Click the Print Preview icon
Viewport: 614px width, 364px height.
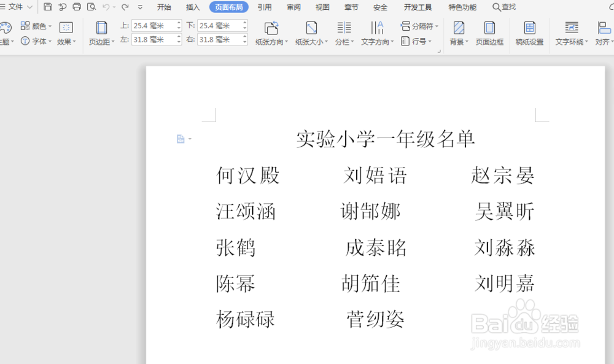click(91, 7)
